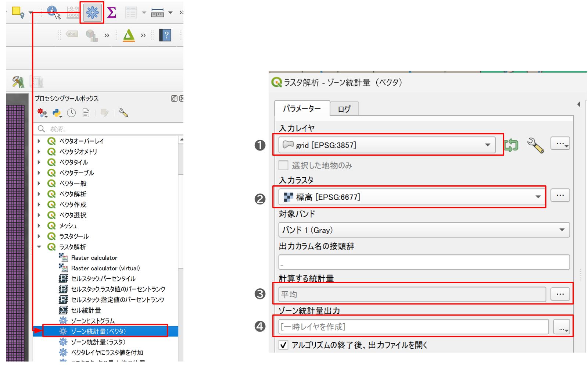Click the blue Help question mark icon
This screenshot has width=588, height=370.
(x=165, y=35)
